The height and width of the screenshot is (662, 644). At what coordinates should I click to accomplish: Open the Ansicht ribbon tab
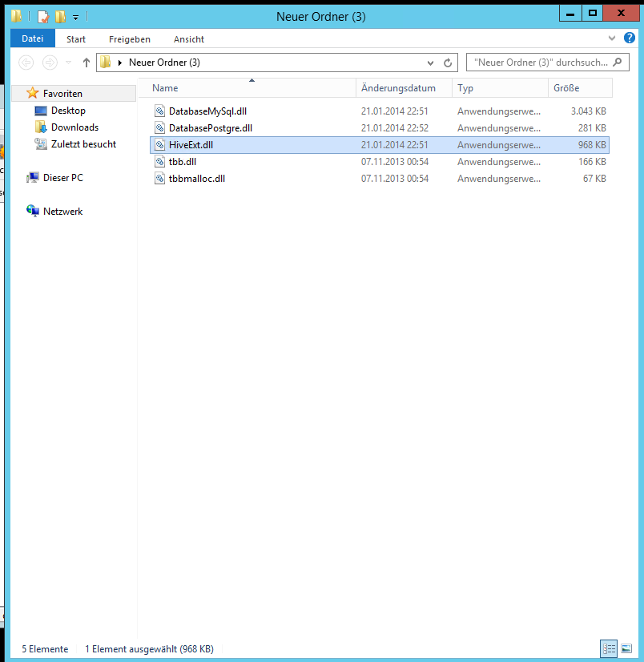(189, 39)
